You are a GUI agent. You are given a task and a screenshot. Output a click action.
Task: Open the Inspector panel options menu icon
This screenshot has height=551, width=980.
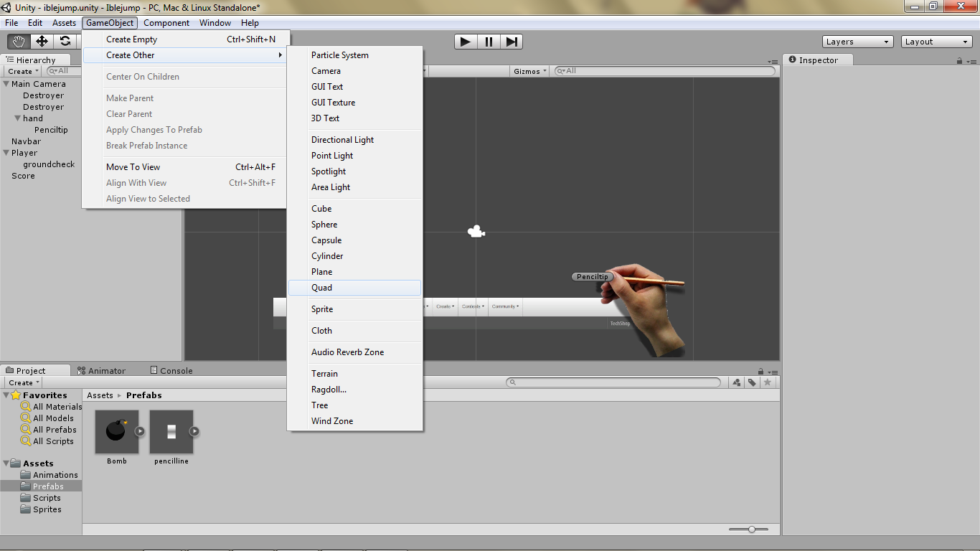click(971, 61)
